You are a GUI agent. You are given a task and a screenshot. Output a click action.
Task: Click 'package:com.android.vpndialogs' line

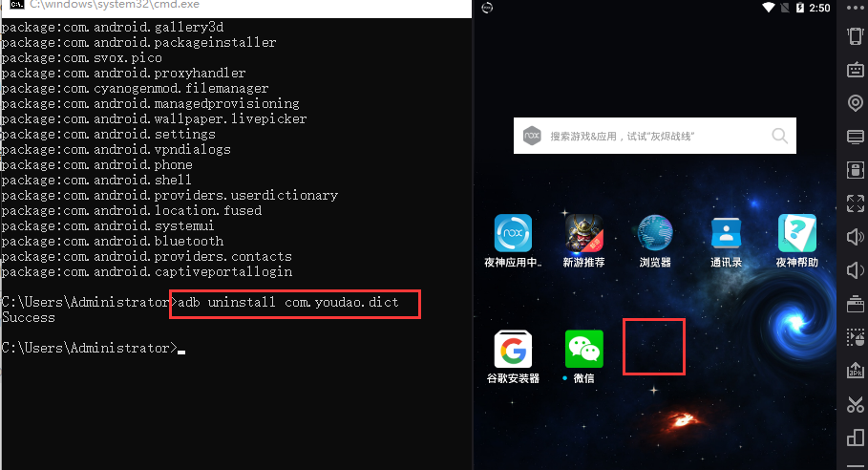point(116,149)
